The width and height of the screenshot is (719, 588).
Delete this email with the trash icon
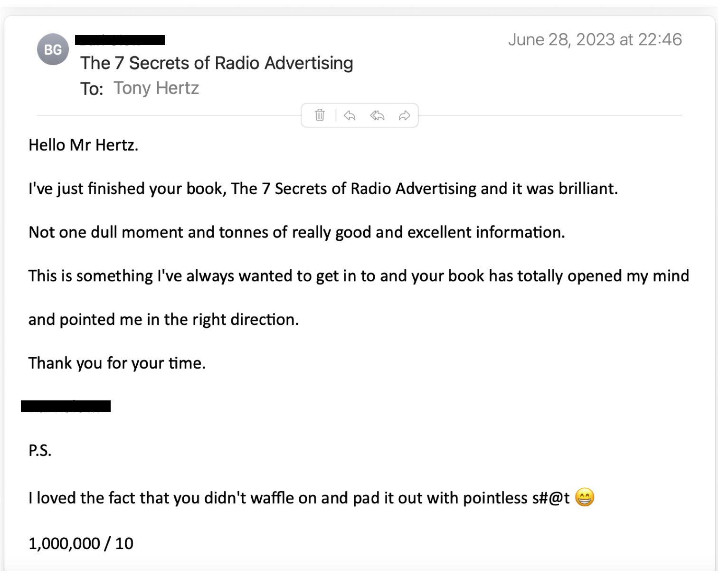[320, 115]
